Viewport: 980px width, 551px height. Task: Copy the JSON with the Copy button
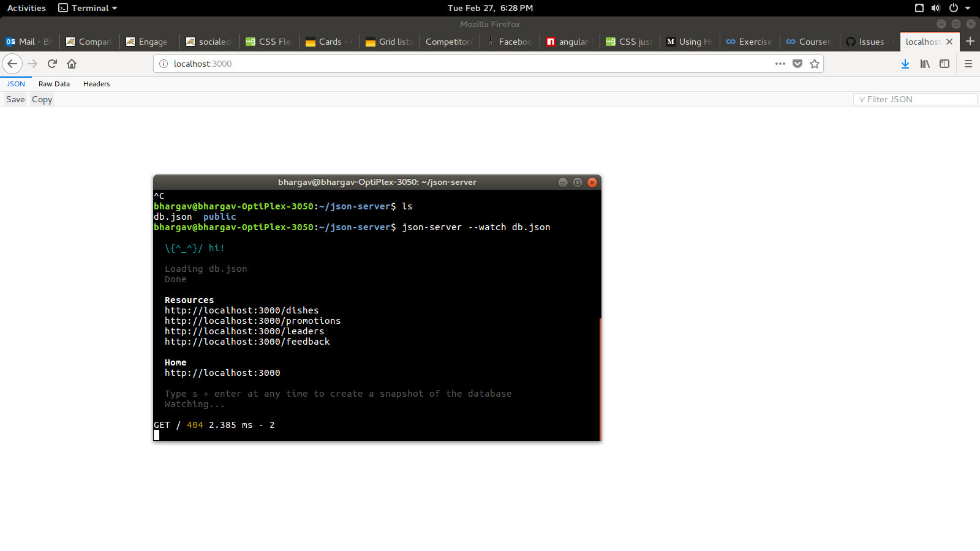pos(41,99)
